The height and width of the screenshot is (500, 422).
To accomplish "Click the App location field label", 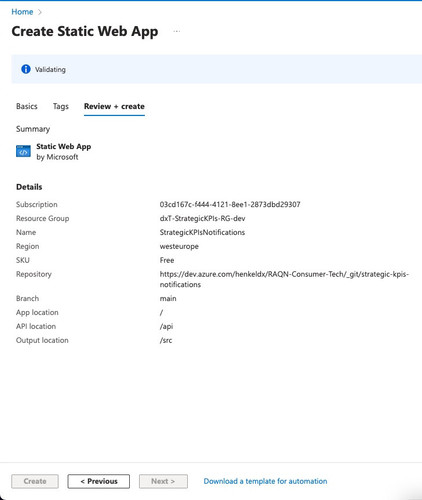I will (37, 312).
